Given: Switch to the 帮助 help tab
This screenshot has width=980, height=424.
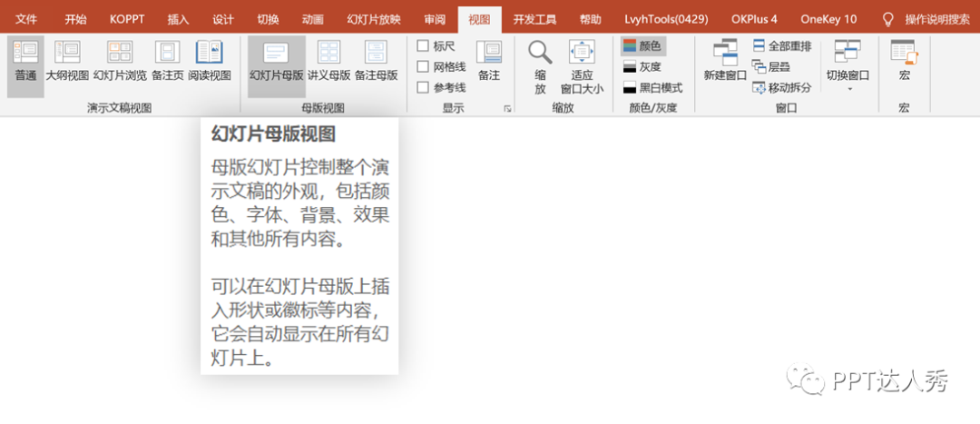Looking at the screenshot, I should (590, 19).
